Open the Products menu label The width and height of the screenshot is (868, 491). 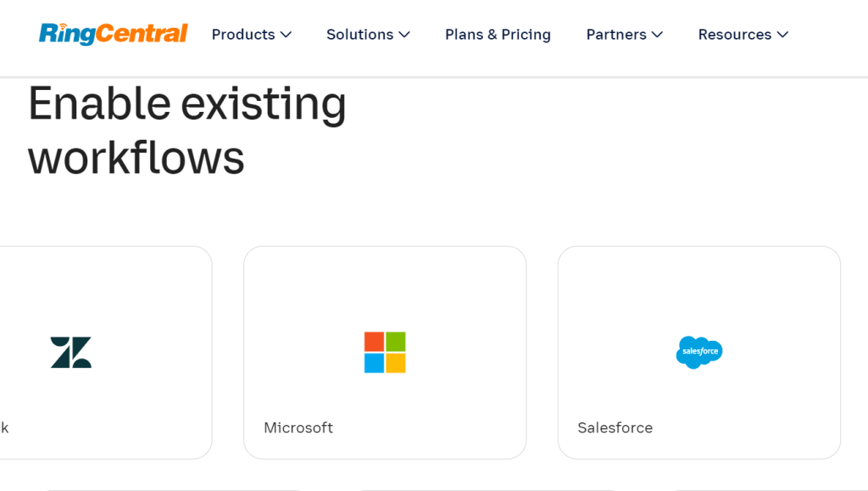tap(243, 35)
